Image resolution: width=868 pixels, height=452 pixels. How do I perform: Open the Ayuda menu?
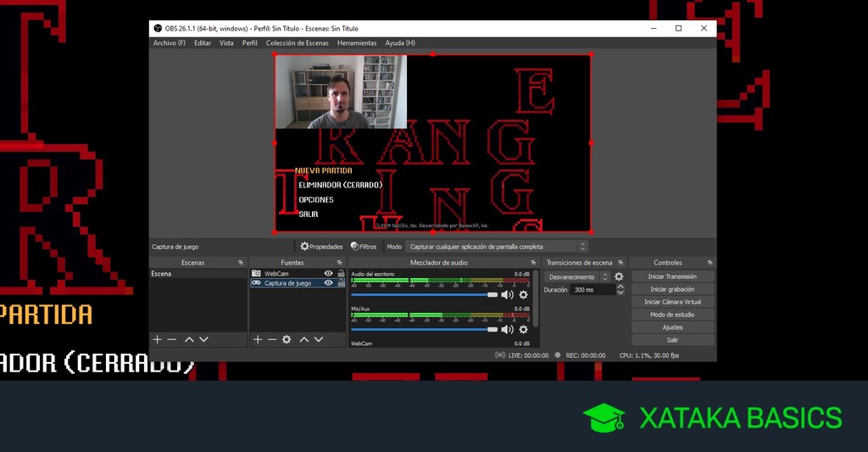(400, 42)
